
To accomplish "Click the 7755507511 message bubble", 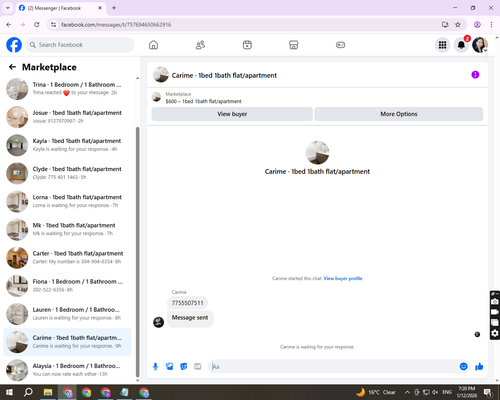I will tap(187, 303).
